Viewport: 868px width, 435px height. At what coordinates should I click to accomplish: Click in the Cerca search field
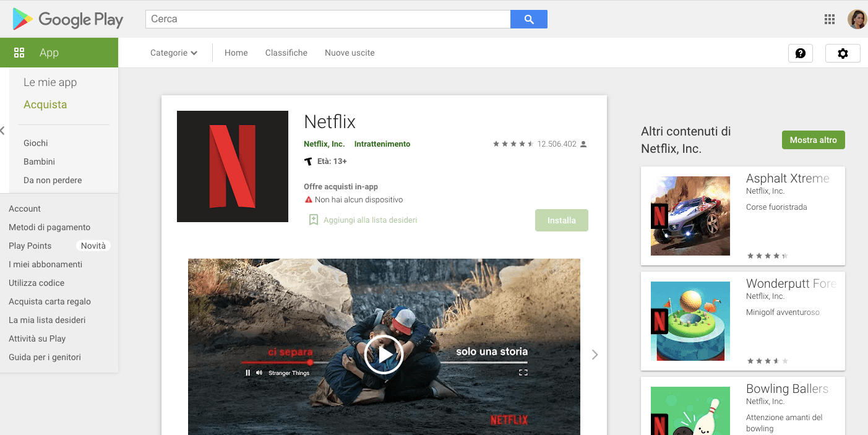tap(328, 19)
